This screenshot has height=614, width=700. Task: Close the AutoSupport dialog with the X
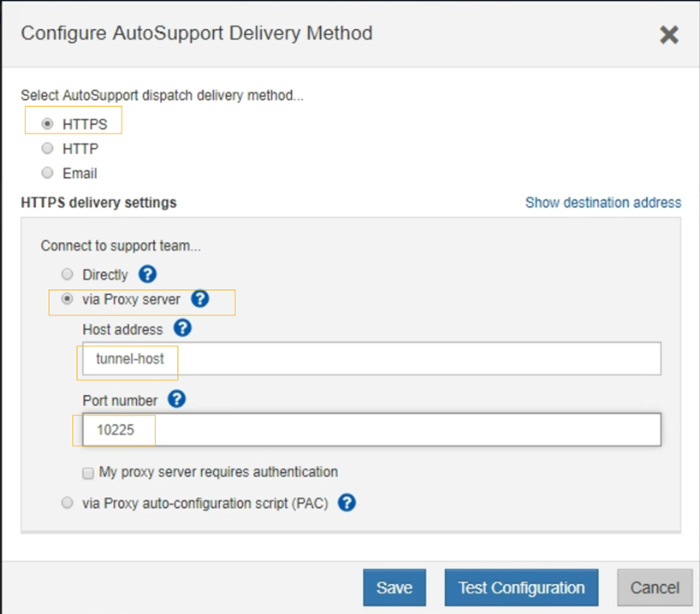669,34
